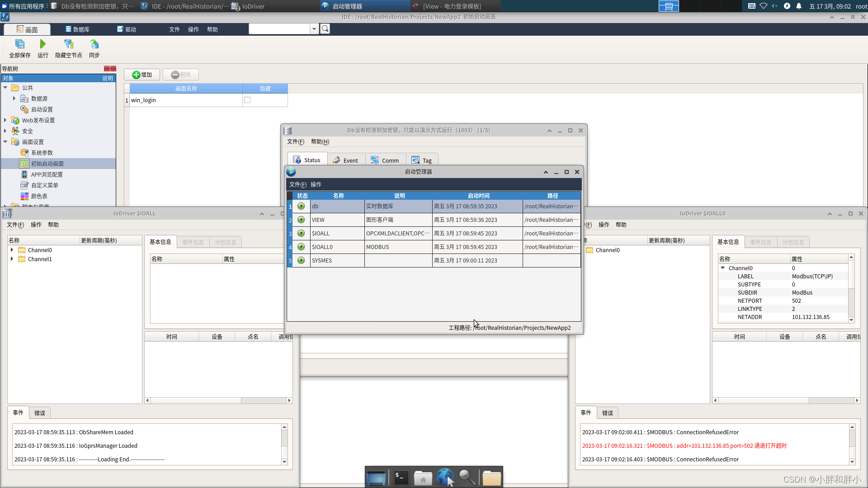Image resolution: width=868 pixels, height=488 pixels.
Task: Collapse the Channel0 properties node
Action: pos(722,268)
